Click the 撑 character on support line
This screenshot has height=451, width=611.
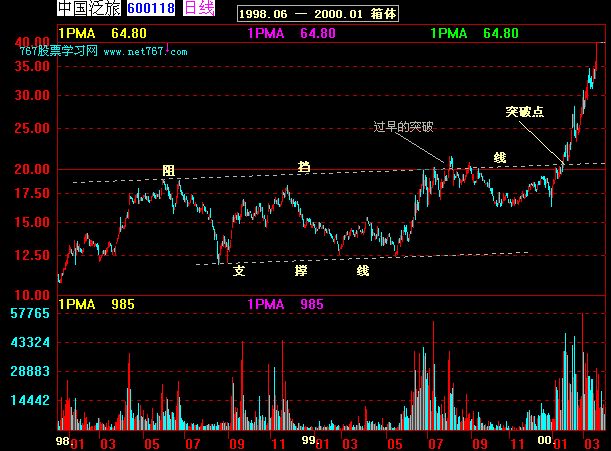[300, 270]
